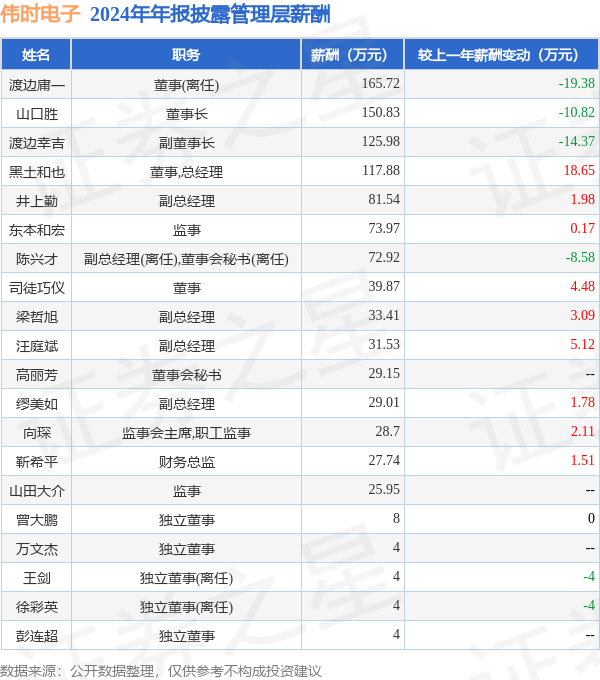Click the change value -14.37
The image size is (600, 680).
[x=577, y=141]
